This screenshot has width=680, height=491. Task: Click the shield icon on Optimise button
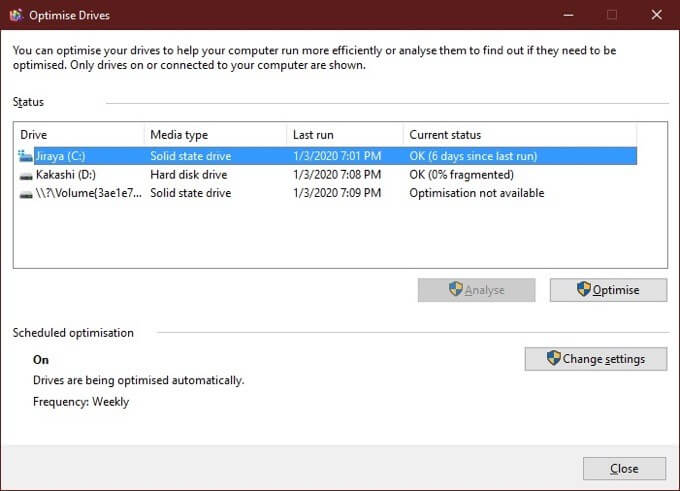584,290
